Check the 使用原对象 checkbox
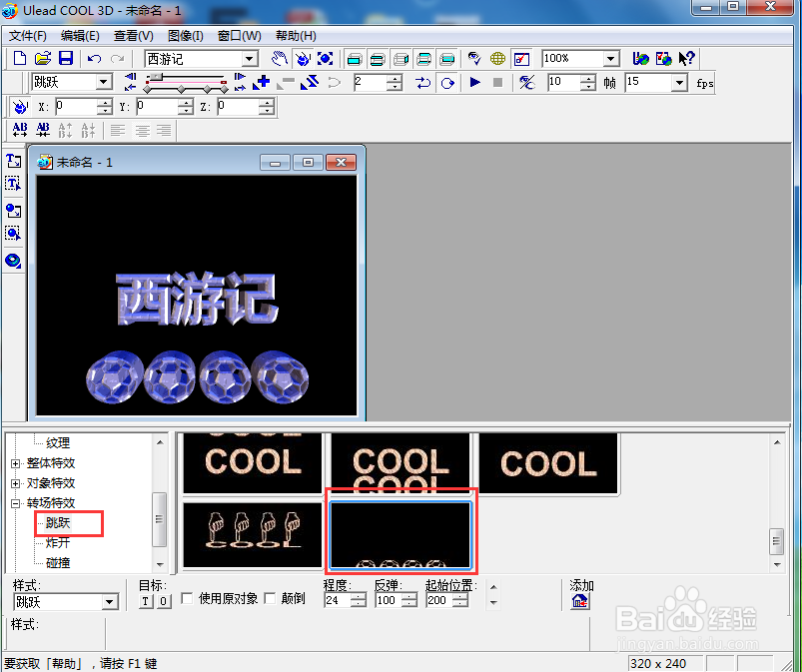 (x=187, y=598)
